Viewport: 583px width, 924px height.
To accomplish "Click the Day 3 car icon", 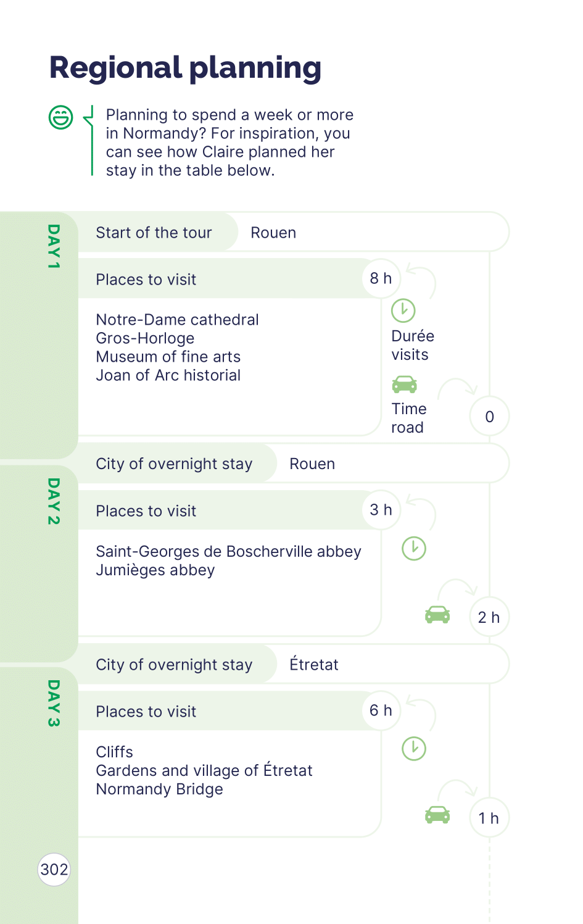I will [x=437, y=815].
